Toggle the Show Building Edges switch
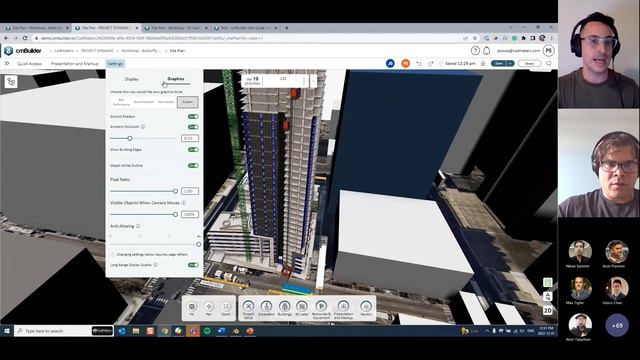The width and height of the screenshot is (640, 360). pos(193,150)
